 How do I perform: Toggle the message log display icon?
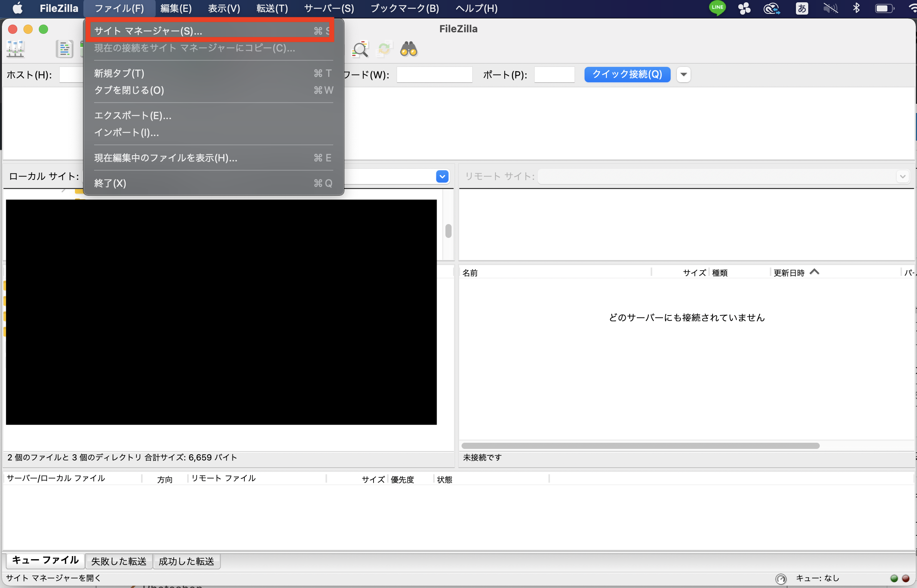[65, 49]
